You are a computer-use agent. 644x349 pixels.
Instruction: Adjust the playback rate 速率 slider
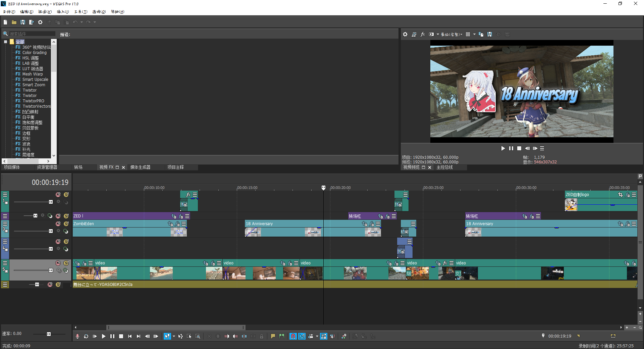point(49,334)
